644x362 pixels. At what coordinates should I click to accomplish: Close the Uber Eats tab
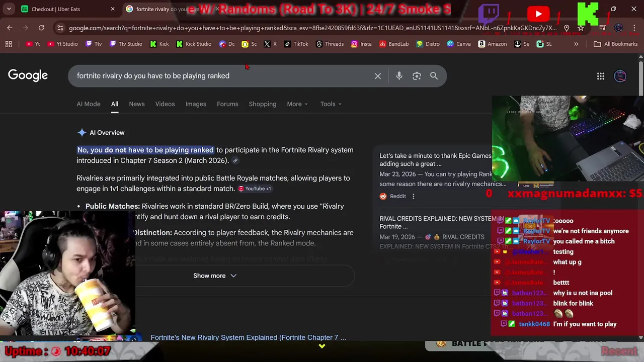click(113, 9)
